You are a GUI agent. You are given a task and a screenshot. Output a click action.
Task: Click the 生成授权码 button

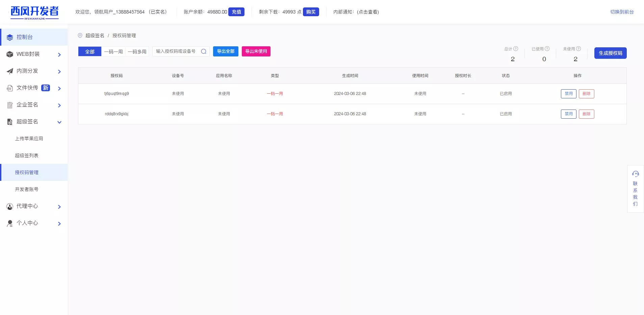coord(610,53)
